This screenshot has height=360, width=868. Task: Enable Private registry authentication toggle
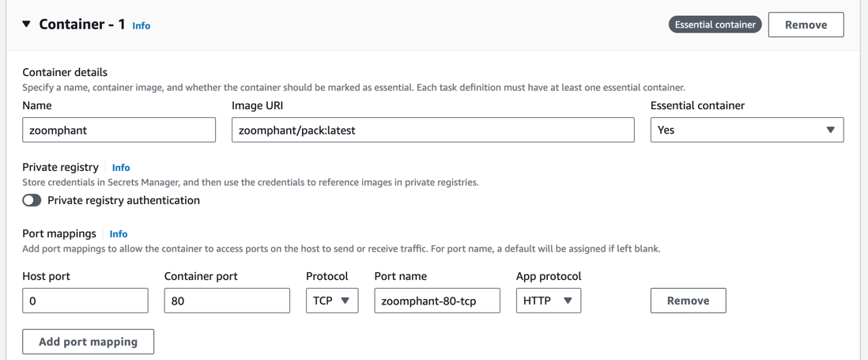pos(32,200)
